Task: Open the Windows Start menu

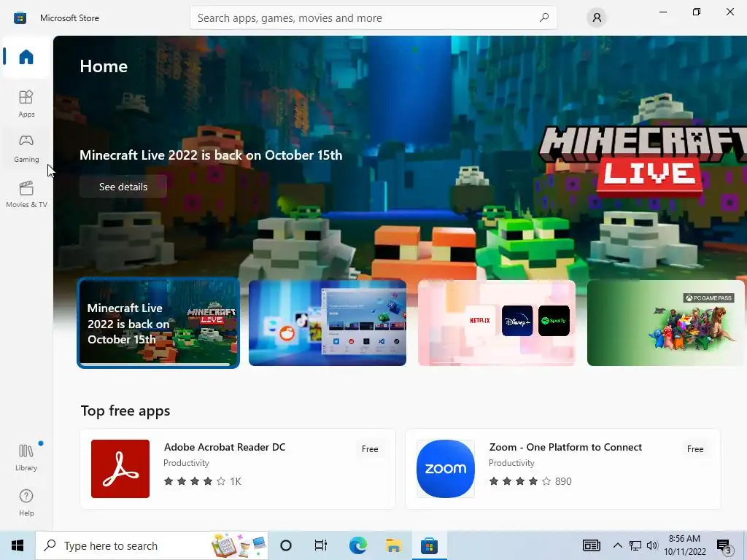Action: click(18, 545)
